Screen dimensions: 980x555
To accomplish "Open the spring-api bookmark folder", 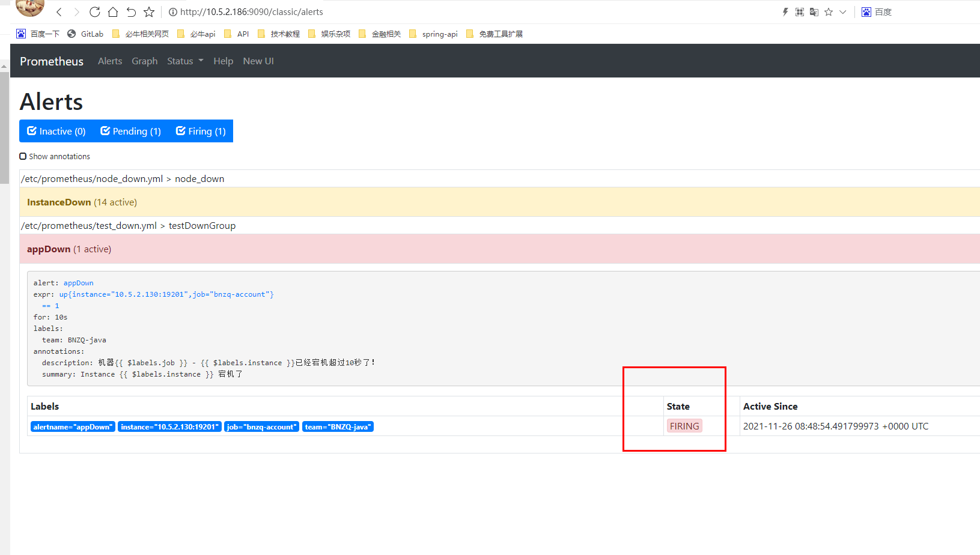I will pyautogui.click(x=433, y=34).
